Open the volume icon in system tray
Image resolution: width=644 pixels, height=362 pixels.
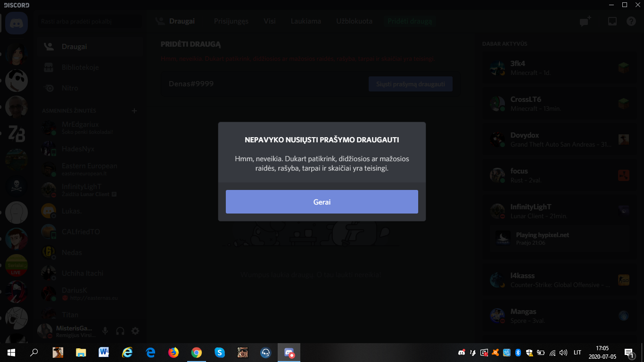563,353
